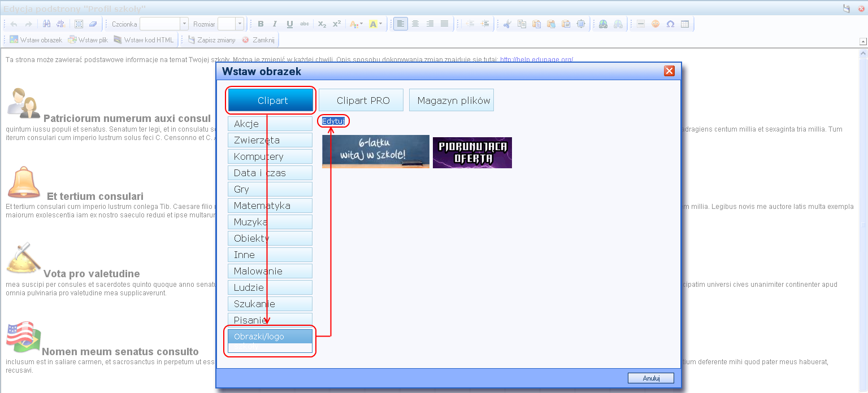Click the save disk icon in title bar
This screenshot has width=868, height=393.
click(x=846, y=8)
